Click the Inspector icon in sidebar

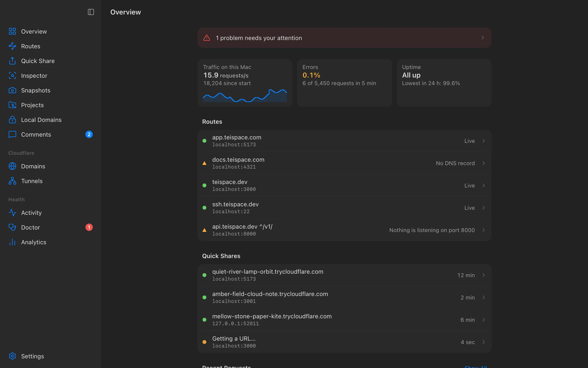click(x=12, y=75)
